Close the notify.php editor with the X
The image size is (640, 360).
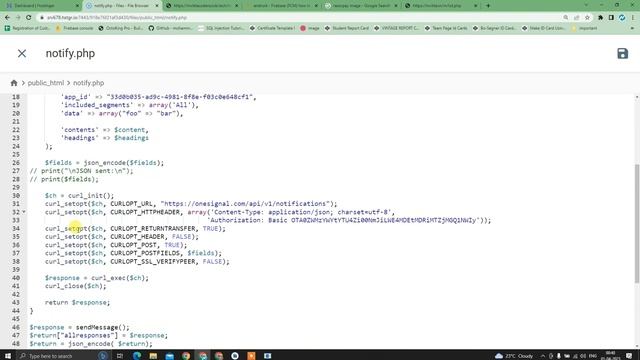(x=22, y=53)
